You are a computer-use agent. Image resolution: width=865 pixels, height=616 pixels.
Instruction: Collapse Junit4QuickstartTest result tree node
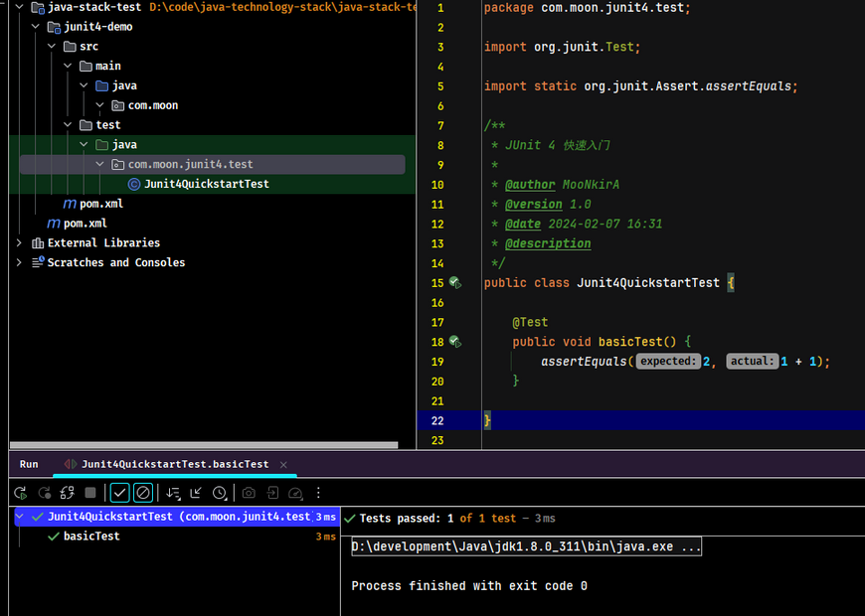pyautogui.click(x=20, y=517)
